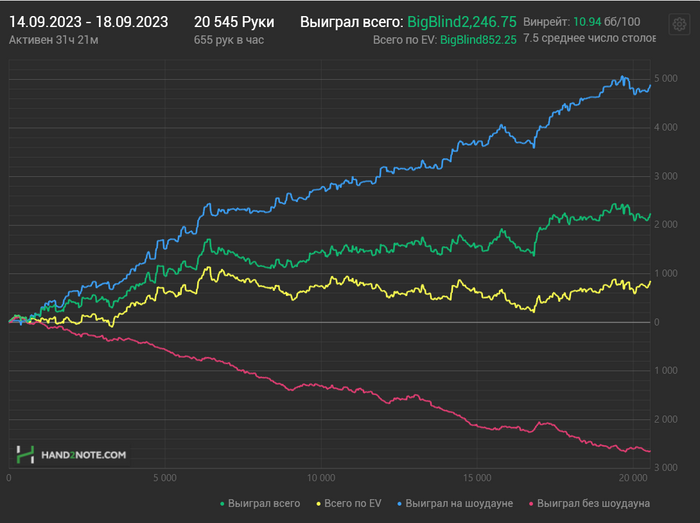Click the '655 рук в час' text
This screenshot has width=700, height=523.
229,40
